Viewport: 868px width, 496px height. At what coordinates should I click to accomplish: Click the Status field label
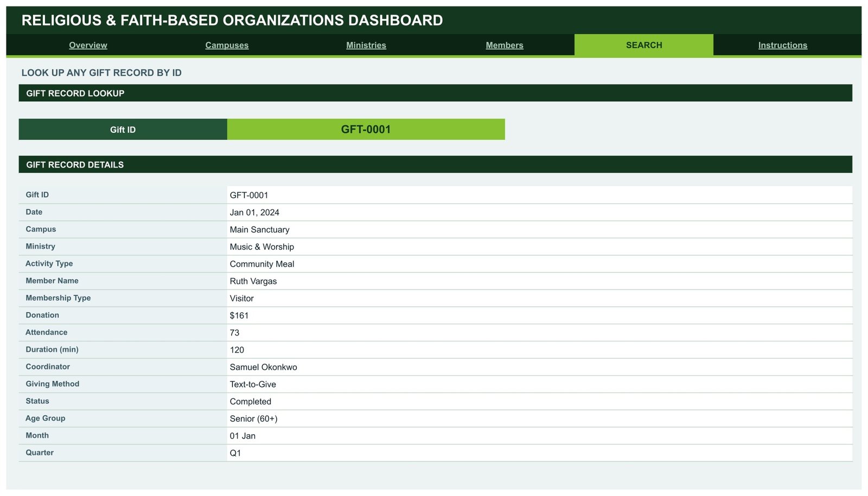coord(37,401)
